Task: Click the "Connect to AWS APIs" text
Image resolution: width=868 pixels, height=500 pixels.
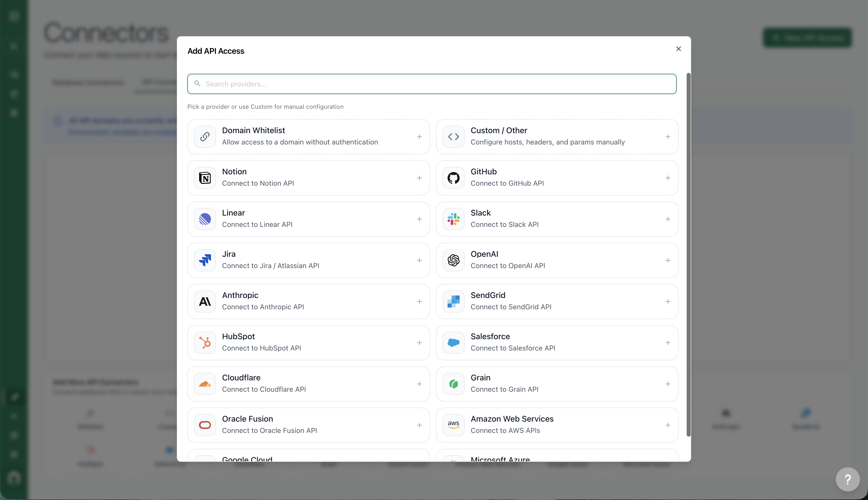Action: (505, 431)
